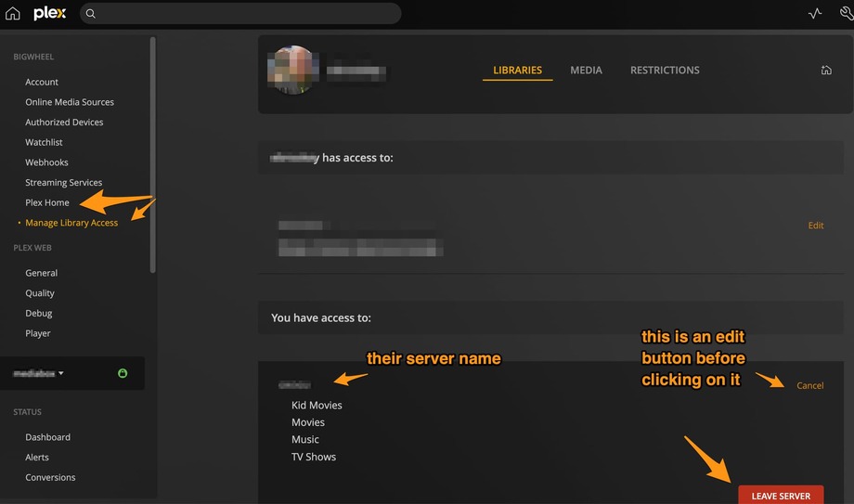Open Quality settings
This screenshot has height=504, width=854.
pyautogui.click(x=40, y=293)
